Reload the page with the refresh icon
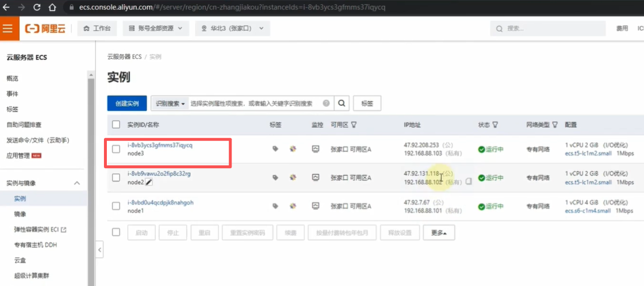644x286 pixels. [x=37, y=8]
